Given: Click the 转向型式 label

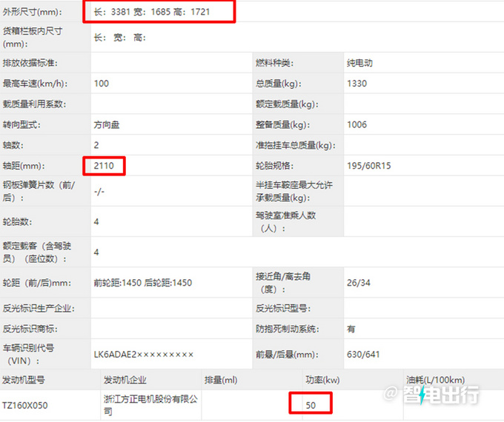Looking at the screenshot, I should 21,124.
